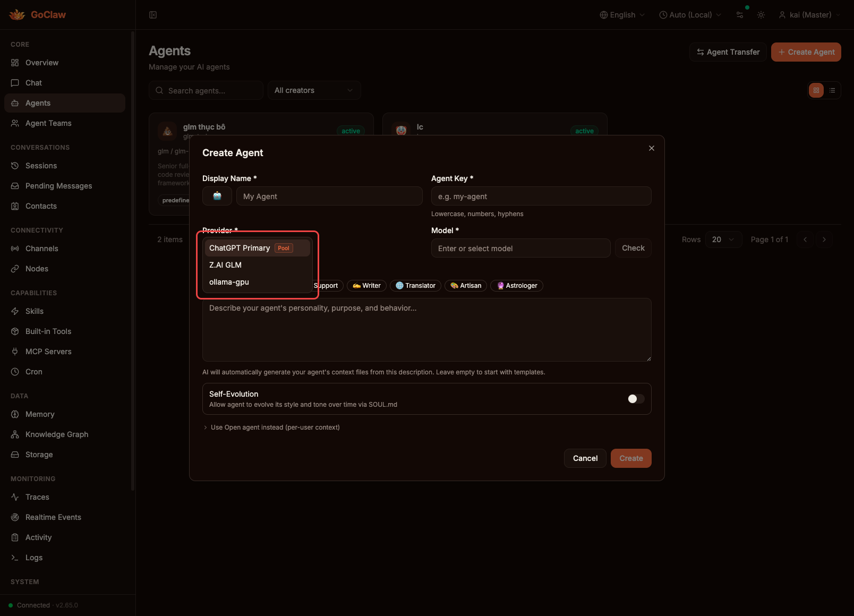This screenshot has height=616, width=854.
Task: Go to previous page arrow
Action: point(805,239)
